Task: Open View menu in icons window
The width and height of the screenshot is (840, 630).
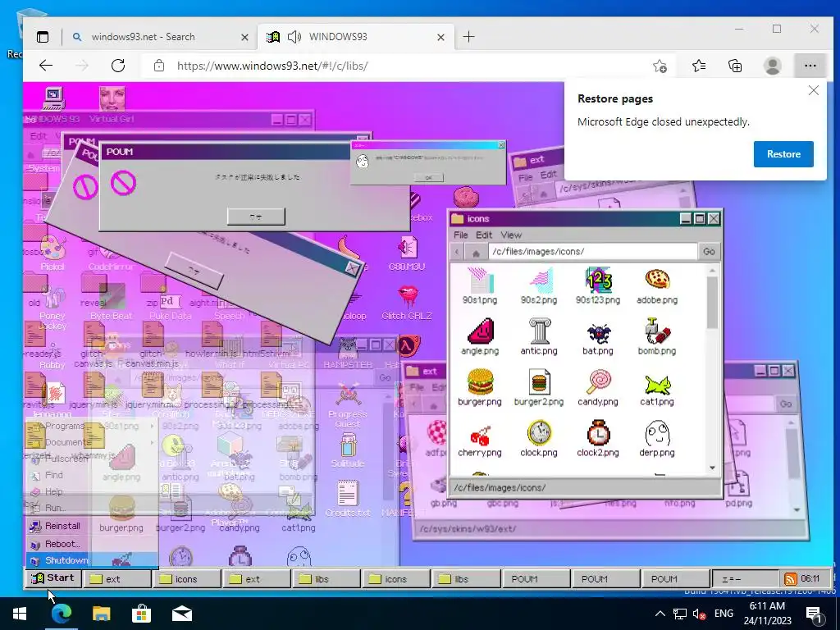Action: click(x=511, y=235)
